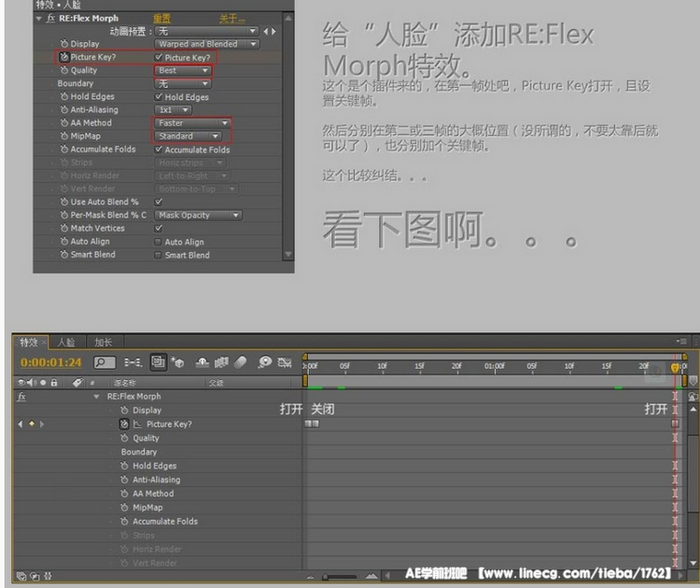Uncheck Use Auto Blend % checkbox
The image size is (700, 588).
(x=159, y=202)
